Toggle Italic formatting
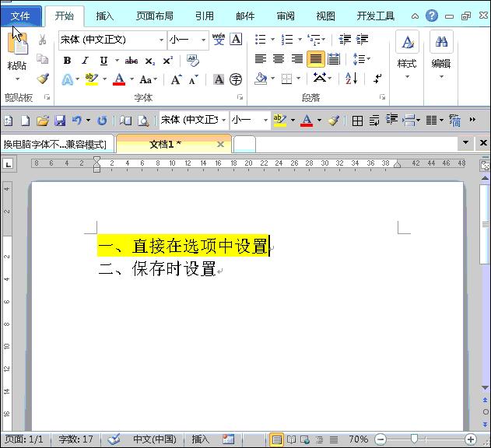491x448 pixels. pos(85,60)
